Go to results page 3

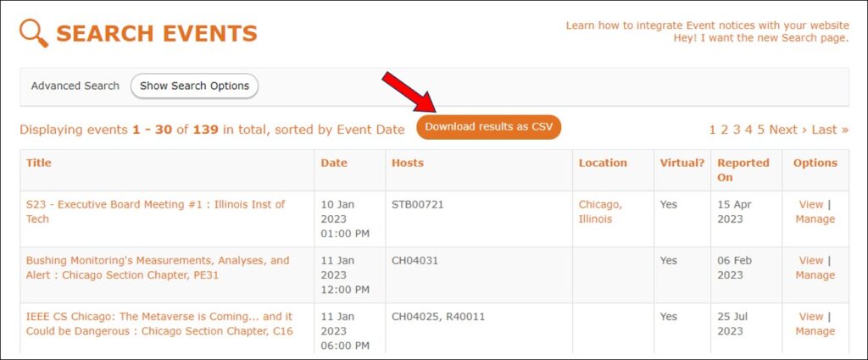click(x=737, y=130)
